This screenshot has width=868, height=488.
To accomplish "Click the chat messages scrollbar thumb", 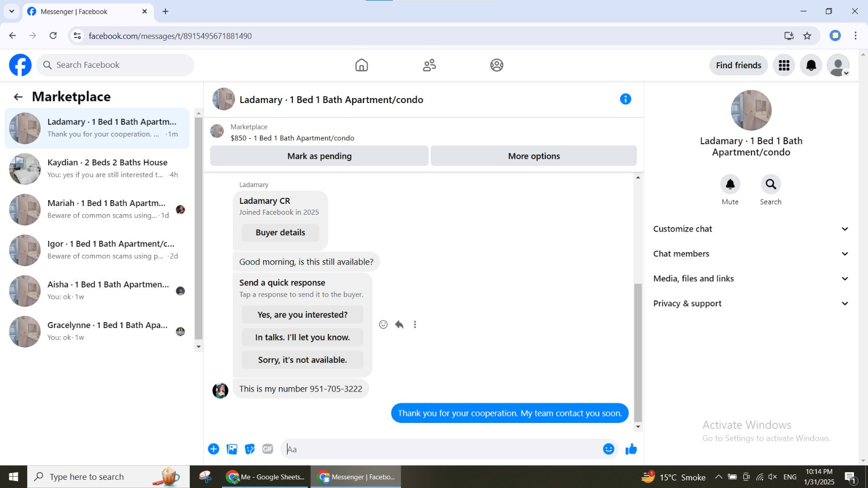I will pyautogui.click(x=638, y=352).
